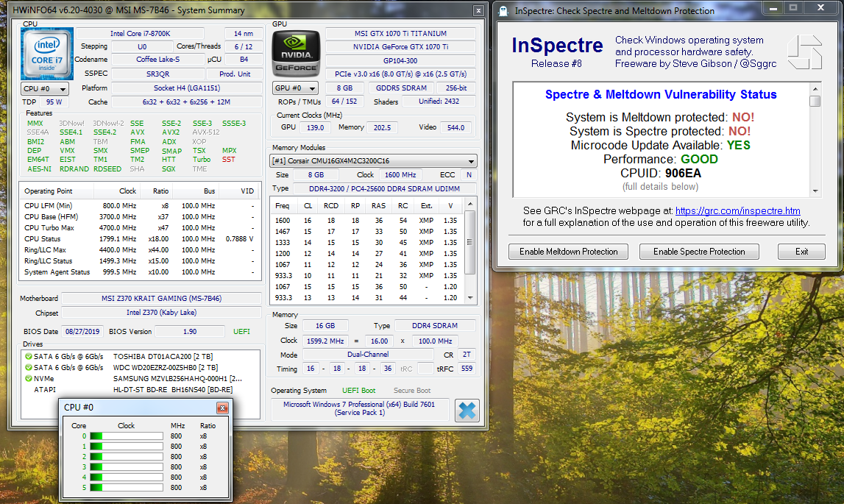Open the grc.com/inspectre.htm link
The height and width of the screenshot is (504, 844).
(x=738, y=210)
